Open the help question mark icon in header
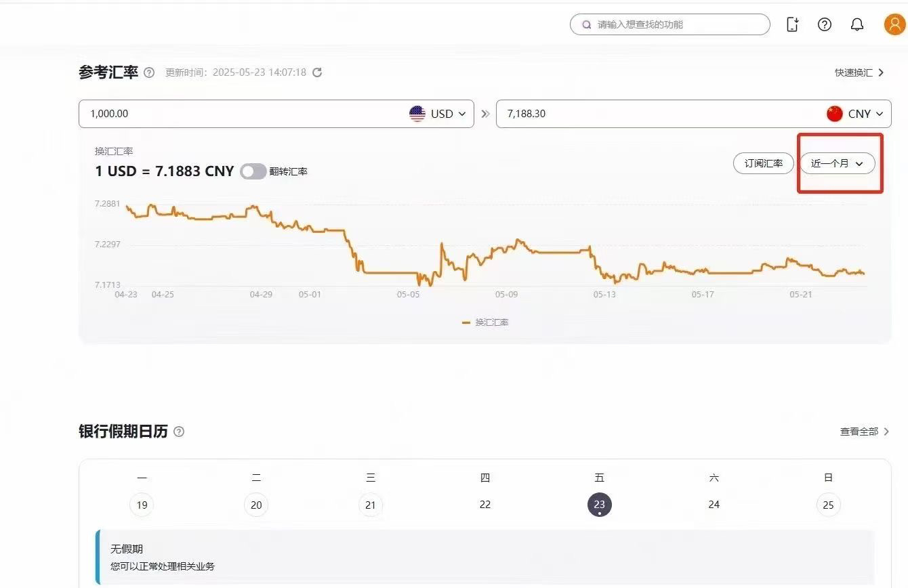Image resolution: width=908 pixels, height=588 pixels. [x=825, y=24]
